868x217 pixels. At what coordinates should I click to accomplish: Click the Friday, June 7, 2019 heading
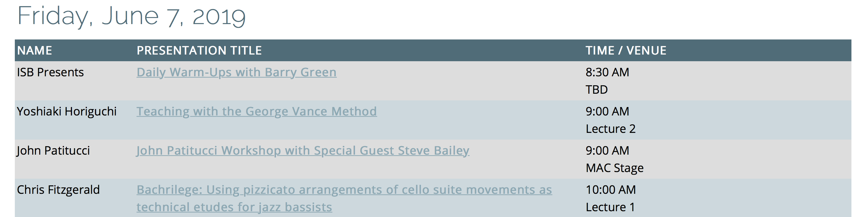pos(131,16)
